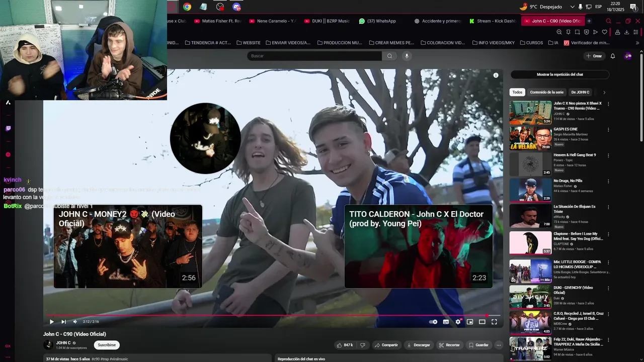Open the CURSOS bookmark folder
The height and width of the screenshot is (362, 644).
[x=531, y=43]
